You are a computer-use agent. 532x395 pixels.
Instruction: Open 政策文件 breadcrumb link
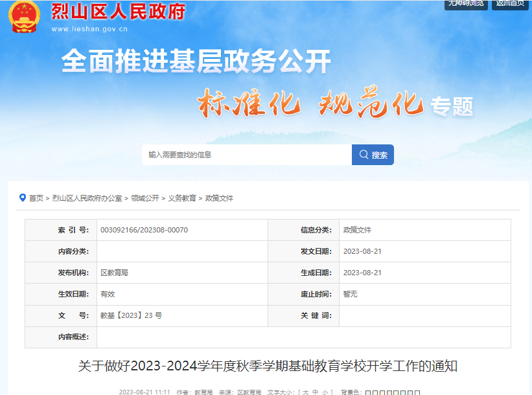pos(219,198)
